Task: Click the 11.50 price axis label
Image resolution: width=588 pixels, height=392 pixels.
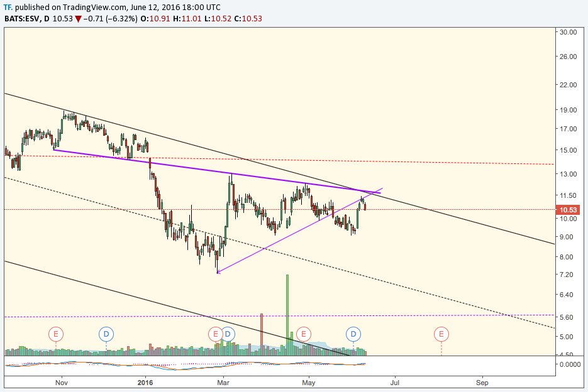Action: pyautogui.click(x=568, y=195)
